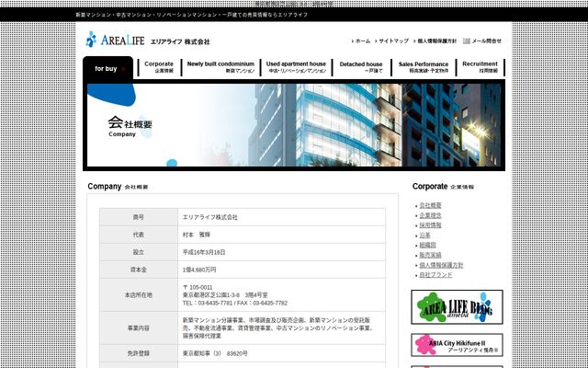Open 組織図 in the sidebar
Image resolution: width=588 pixels, height=368 pixels.
coord(427,246)
